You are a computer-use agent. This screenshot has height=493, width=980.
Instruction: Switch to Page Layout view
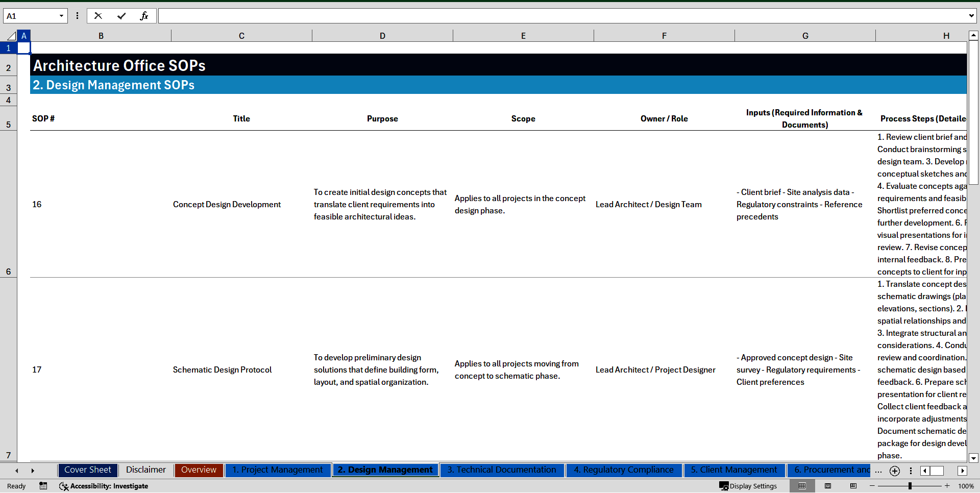828,486
